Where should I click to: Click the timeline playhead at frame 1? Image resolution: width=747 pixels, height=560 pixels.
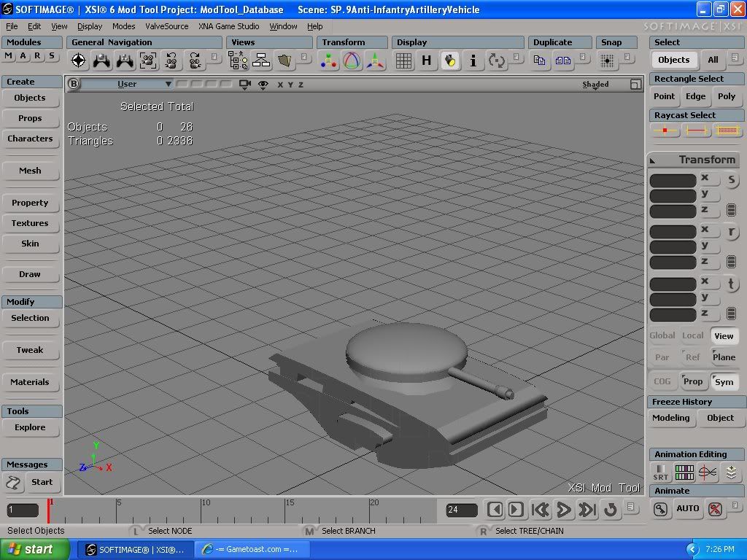[48, 510]
